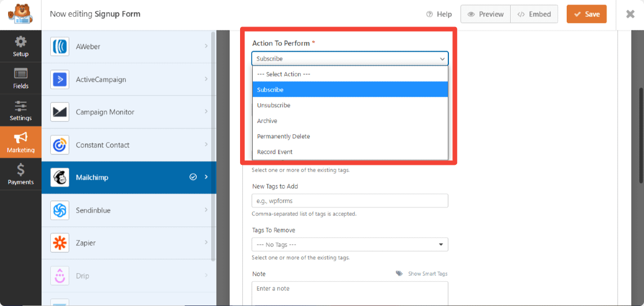
Task: Click the Zapier asterisk logo
Action: [x=59, y=243]
